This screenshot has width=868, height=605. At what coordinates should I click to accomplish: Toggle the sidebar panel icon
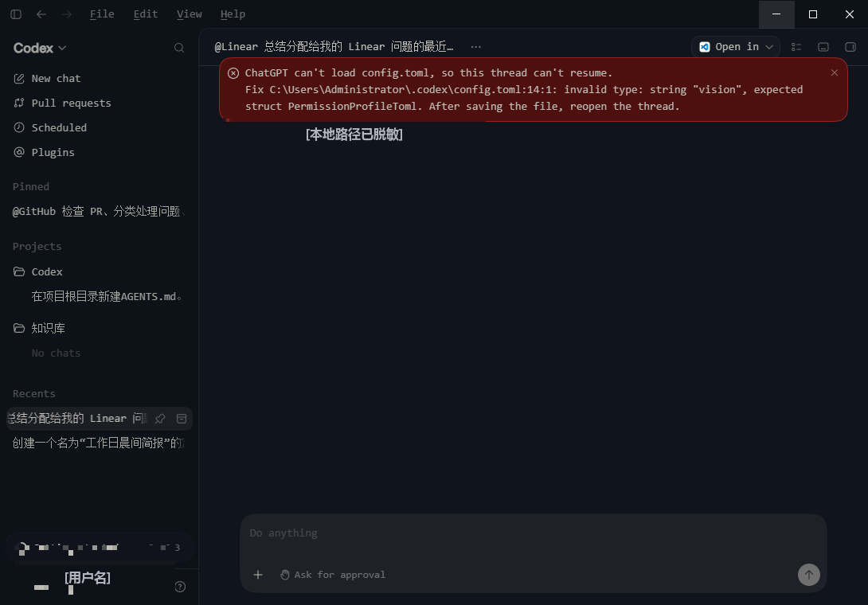point(16,14)
